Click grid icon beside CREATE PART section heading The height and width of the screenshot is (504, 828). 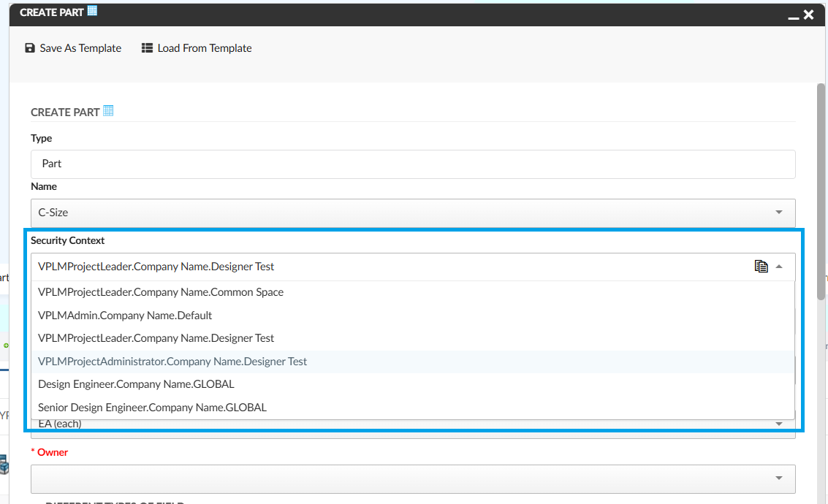(x=108, y=111)
